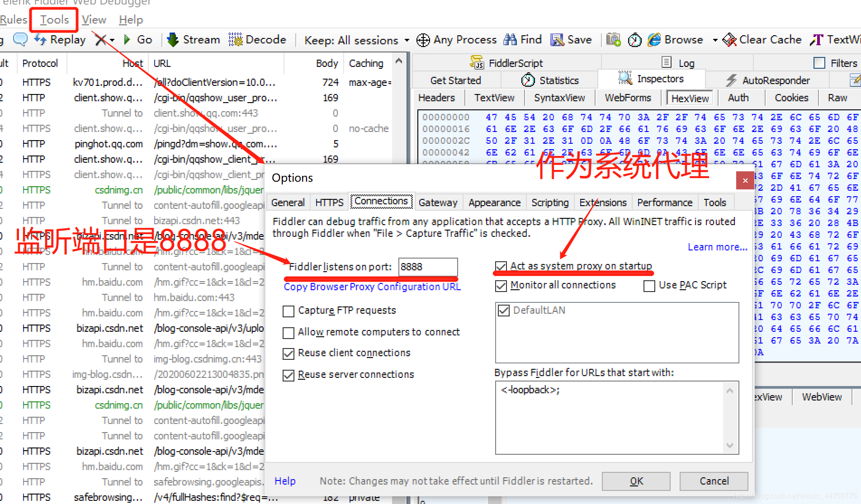Open the Appearance options tab

coord(494,203)
